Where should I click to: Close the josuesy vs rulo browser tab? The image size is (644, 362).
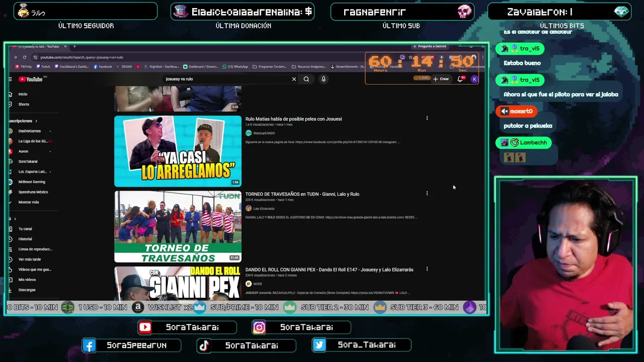(65, 47)
